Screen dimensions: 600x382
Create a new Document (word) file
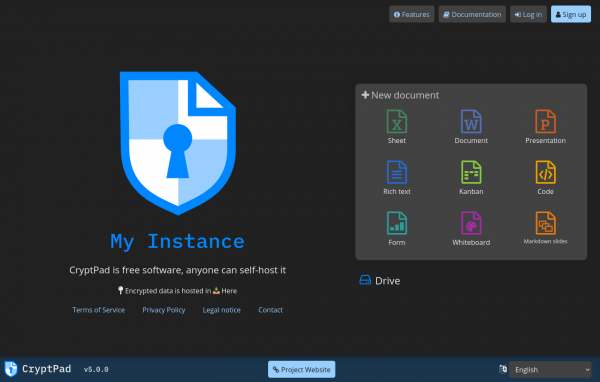coord(471,127)
